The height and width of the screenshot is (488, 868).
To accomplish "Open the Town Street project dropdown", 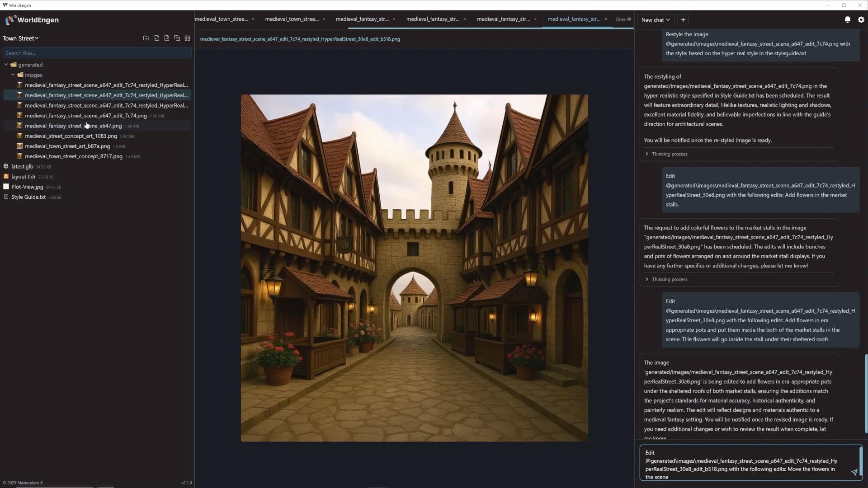I will point(21,38).
